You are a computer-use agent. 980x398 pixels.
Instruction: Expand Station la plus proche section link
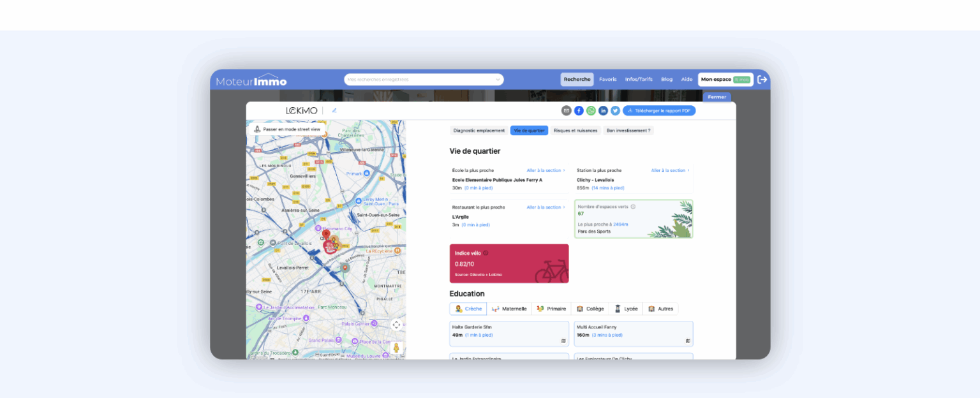click(670, 170)
